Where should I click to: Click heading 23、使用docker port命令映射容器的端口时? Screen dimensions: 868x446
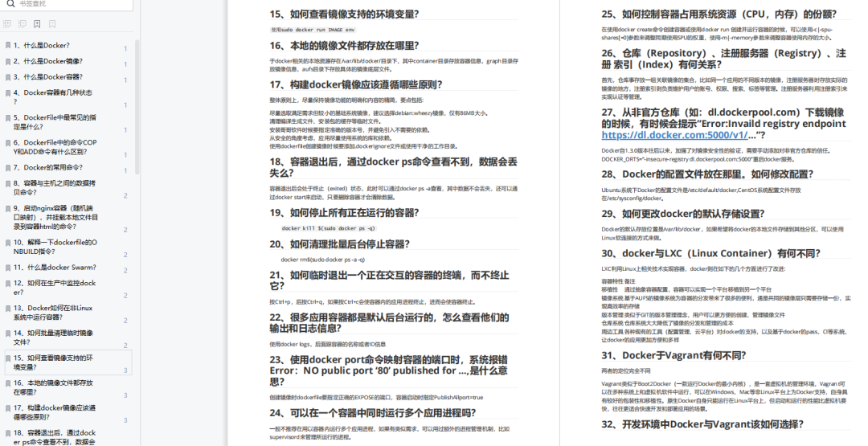389,370
